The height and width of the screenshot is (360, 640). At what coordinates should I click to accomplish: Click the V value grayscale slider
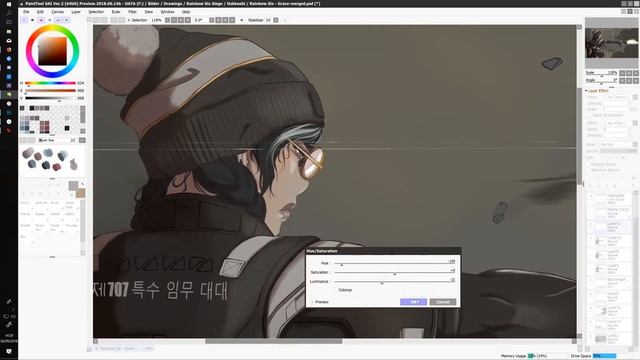tap(50, 98)
